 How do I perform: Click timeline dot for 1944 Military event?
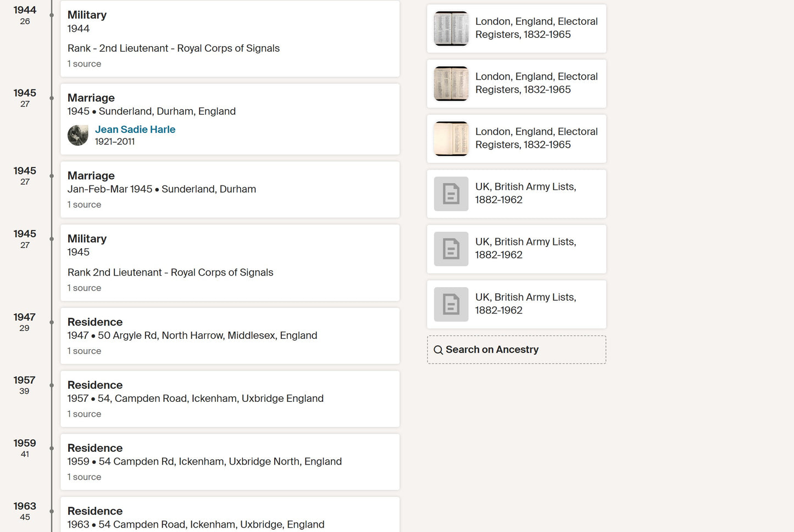(52, 15)
